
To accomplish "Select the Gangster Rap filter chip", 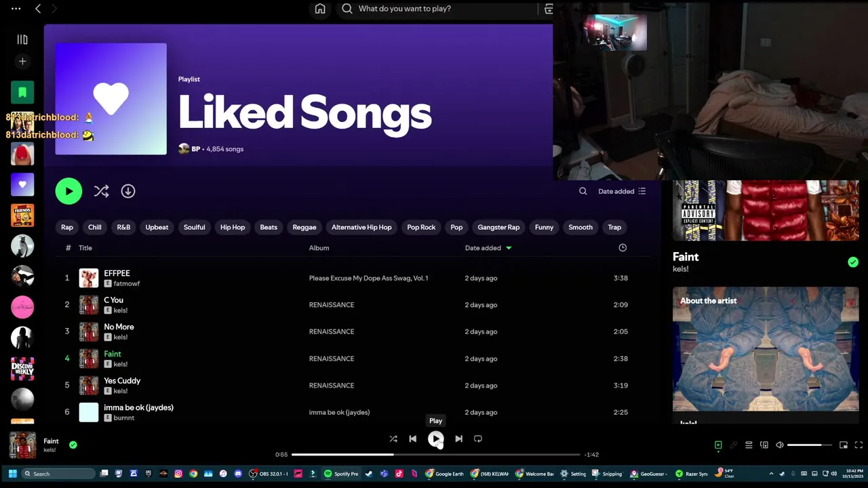I will point(498,227).
